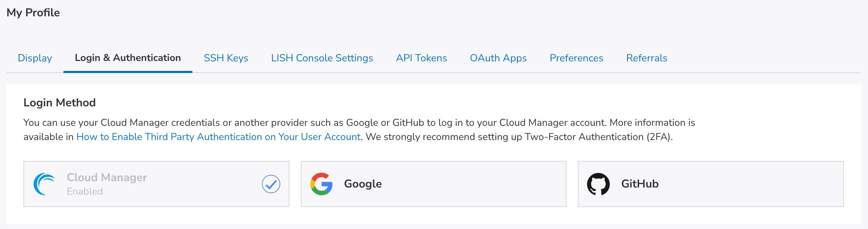Click the Google "G" logo icon
868x229 pixels.
[x=321, y=184]
